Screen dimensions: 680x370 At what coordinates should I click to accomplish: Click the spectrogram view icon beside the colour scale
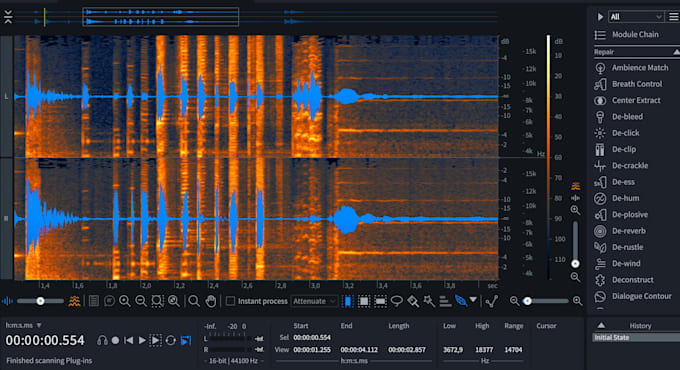click(x=575, y=187)
